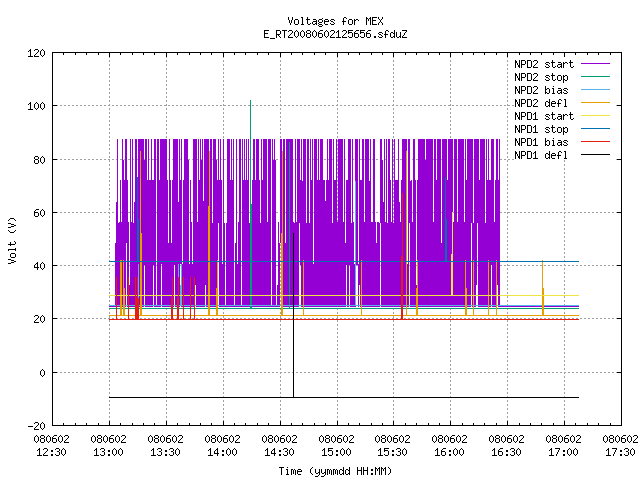Viewport: 640px width, 480px height.
Task: Click the 'NPD2 stop' legend label
Action: point(541,77)
